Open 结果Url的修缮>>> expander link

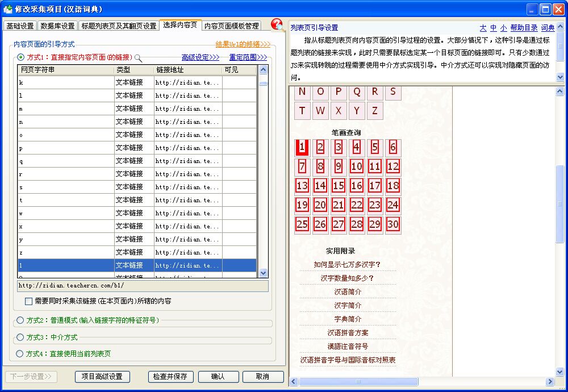tap(243, 44)
